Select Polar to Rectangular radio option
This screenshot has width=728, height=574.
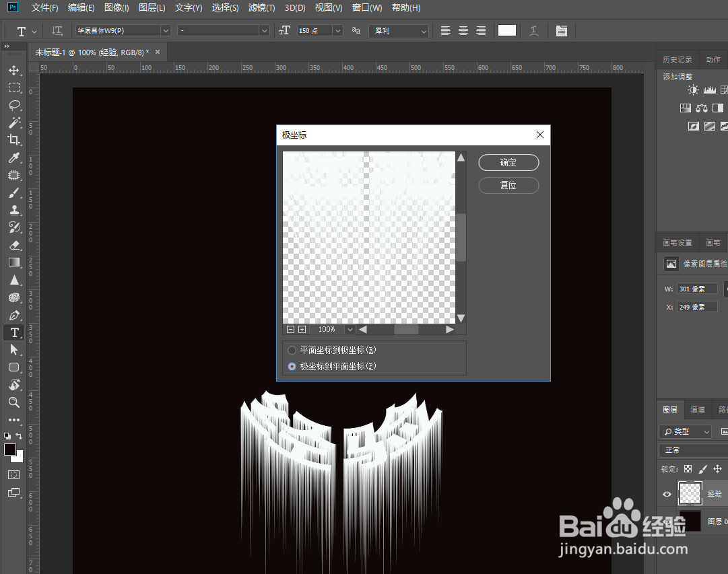coord(292,367)
